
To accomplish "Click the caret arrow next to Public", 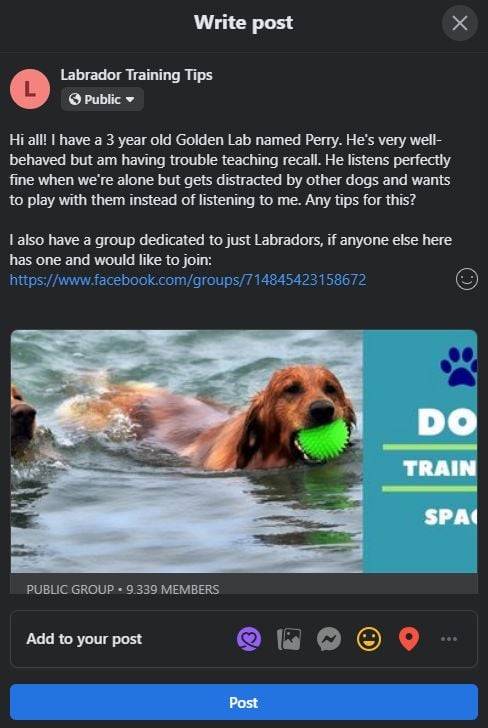I will [x=130, y=99].
